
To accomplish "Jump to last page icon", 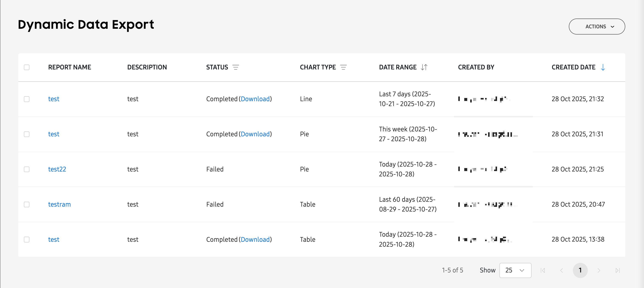I will (618, 270).
